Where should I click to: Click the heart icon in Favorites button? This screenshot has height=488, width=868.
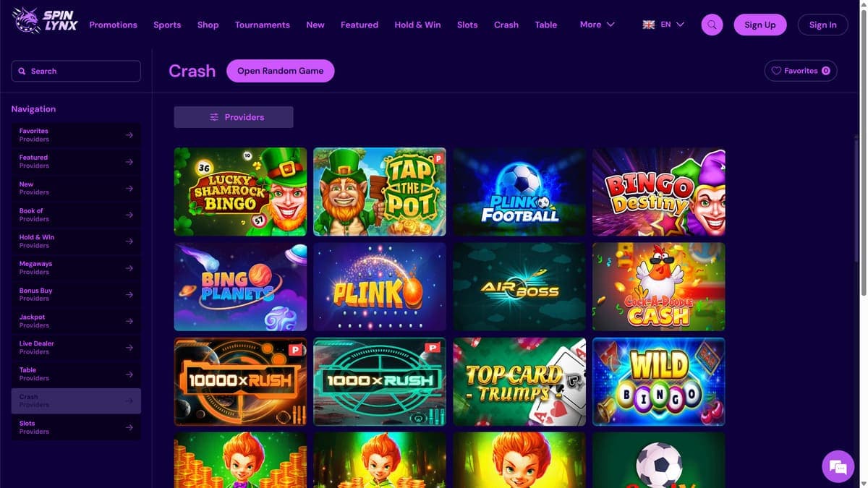[776, 71]
